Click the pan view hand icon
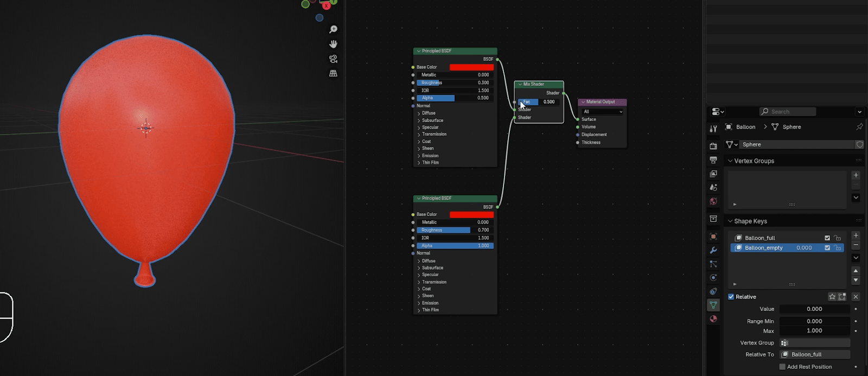This screenshot has width=868, height=376. pos(333,44)
